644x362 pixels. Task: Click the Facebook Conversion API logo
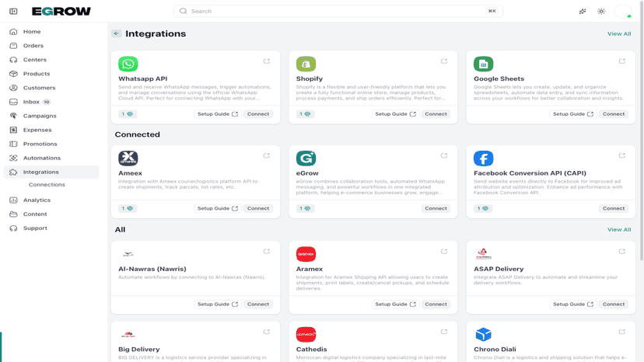click(484, 158)
